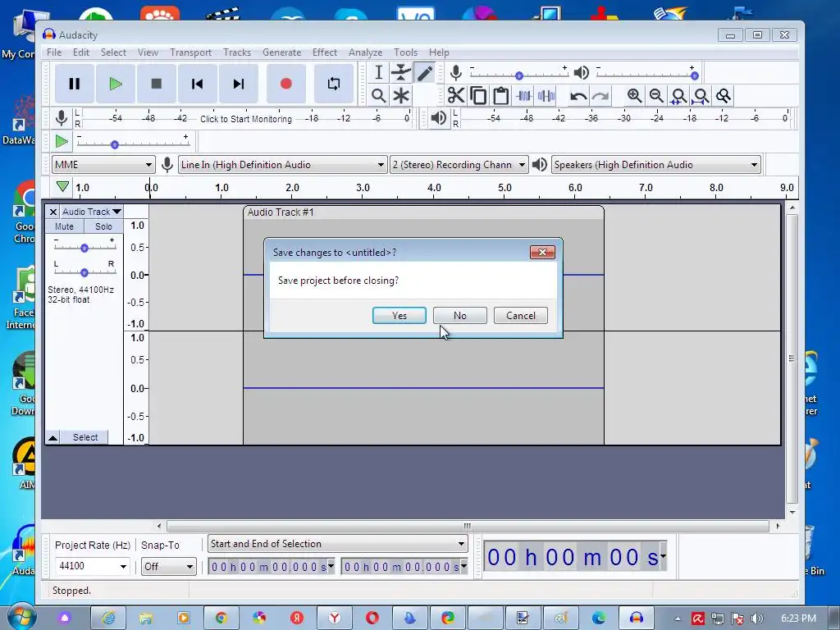Open the Edit menu
Viewport: 840px width, 630px height.
[x=81, y=52]
